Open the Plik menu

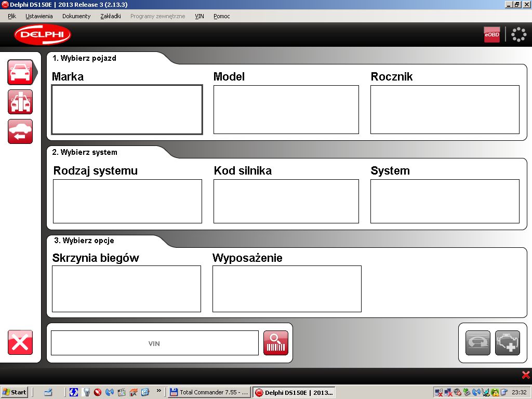[x=12, y=16]
